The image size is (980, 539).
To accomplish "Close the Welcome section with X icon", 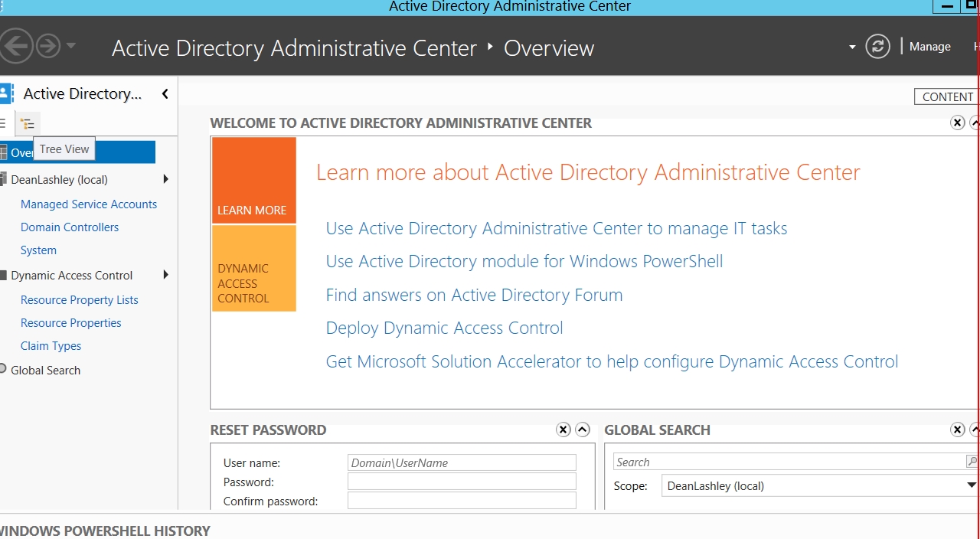I will click(957, 122).
